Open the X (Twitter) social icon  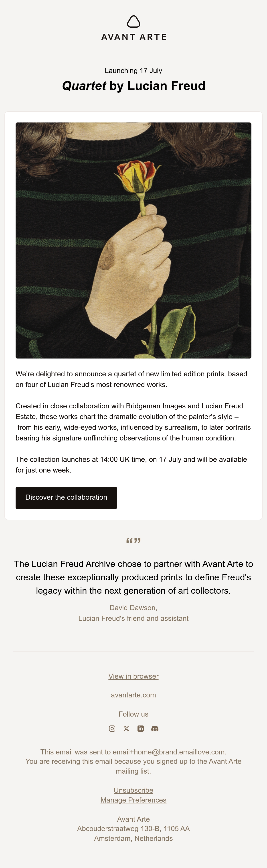126,729
